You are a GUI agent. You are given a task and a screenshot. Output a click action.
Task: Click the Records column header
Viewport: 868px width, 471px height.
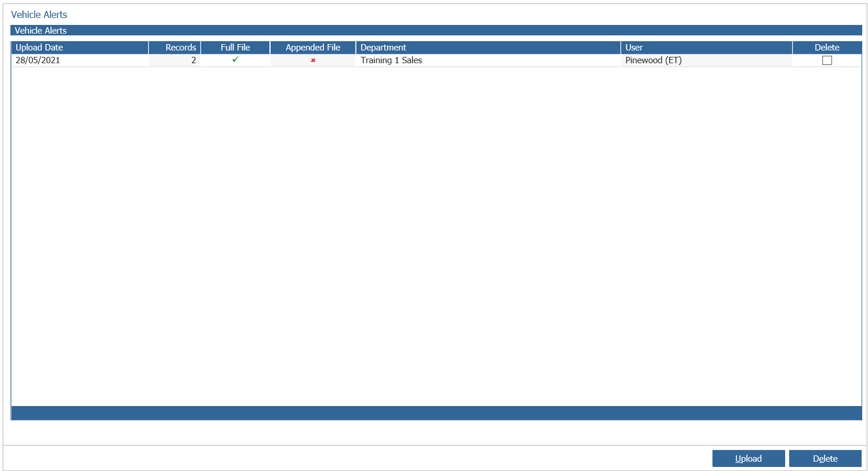[x=175, y=48]
